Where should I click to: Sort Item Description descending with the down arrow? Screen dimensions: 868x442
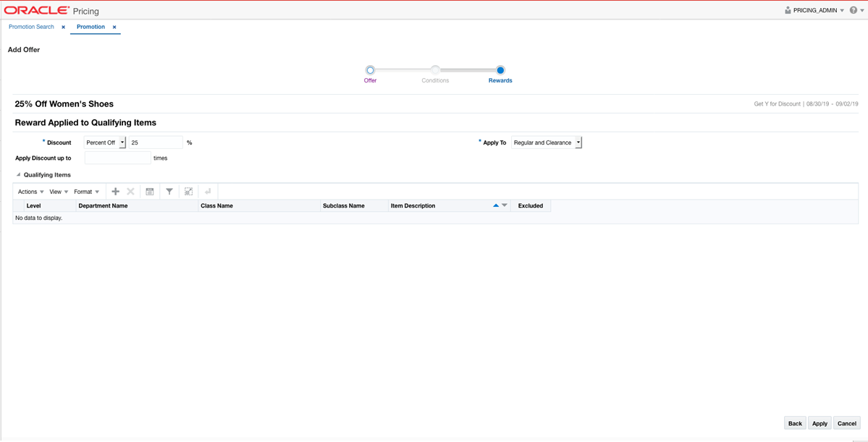[505, 205]
